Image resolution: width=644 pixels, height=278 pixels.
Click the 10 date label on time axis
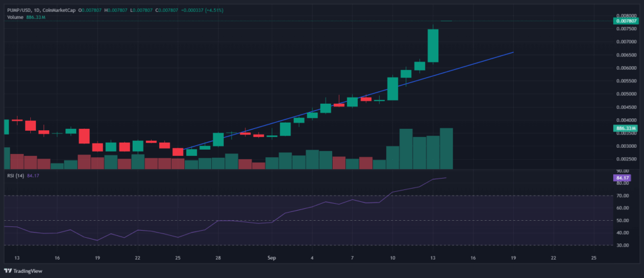click(x=392, y=258)
